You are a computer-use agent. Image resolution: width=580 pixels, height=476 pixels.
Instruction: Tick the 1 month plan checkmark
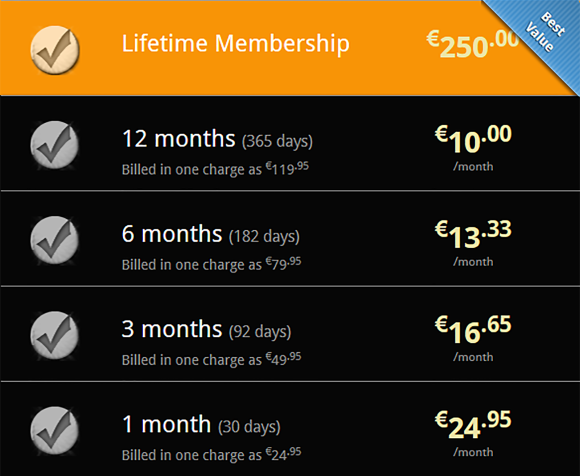coord(55,431)
